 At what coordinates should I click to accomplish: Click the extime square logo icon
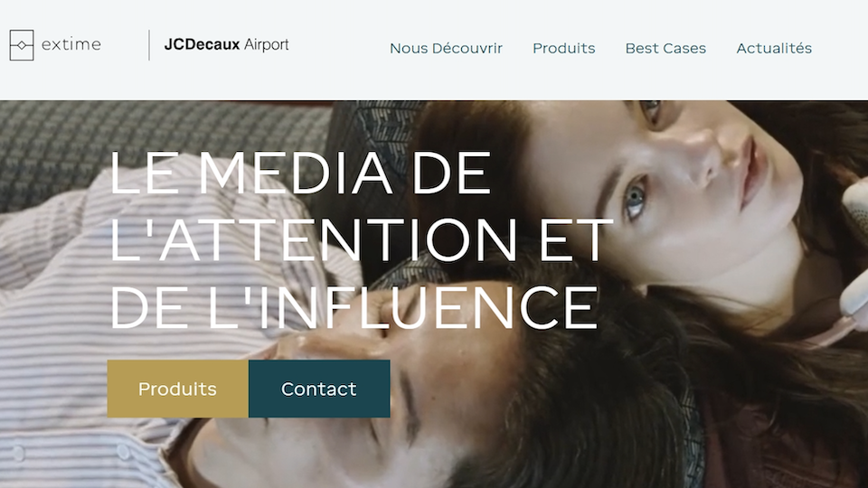point(22,45)
